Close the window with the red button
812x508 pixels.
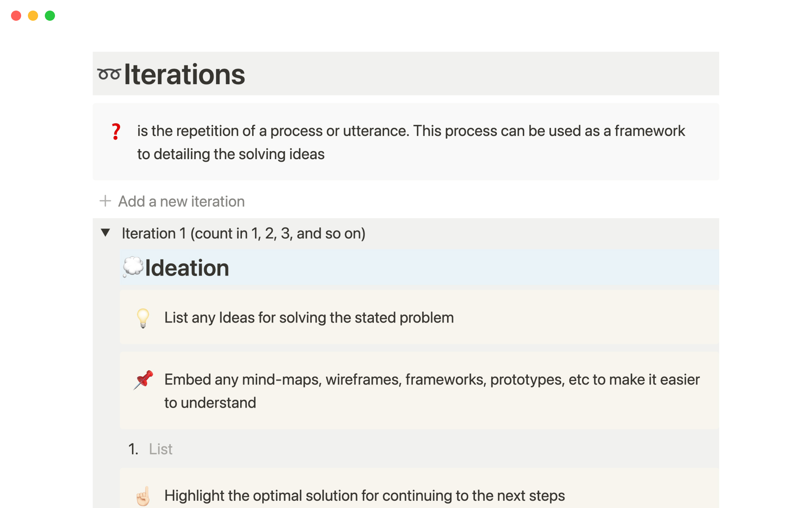click(16, 16)
